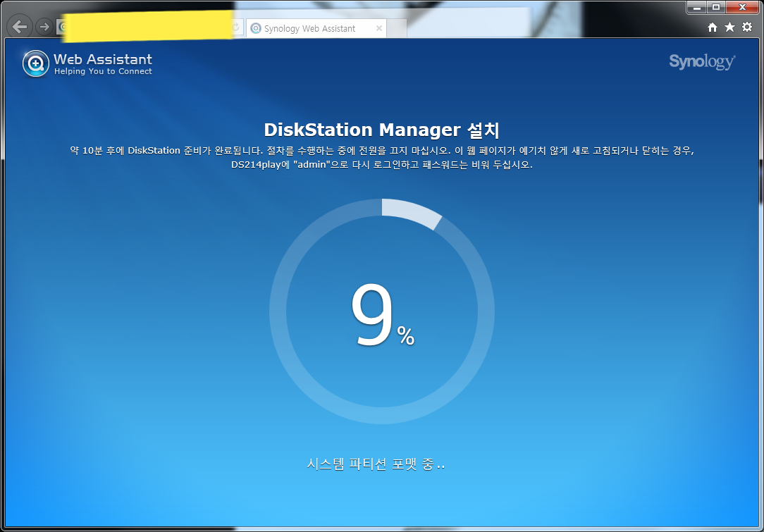764x532 pixels.
Task: Click the 시스템 파티션 포맷 중 status text
Action: (378, 464)
